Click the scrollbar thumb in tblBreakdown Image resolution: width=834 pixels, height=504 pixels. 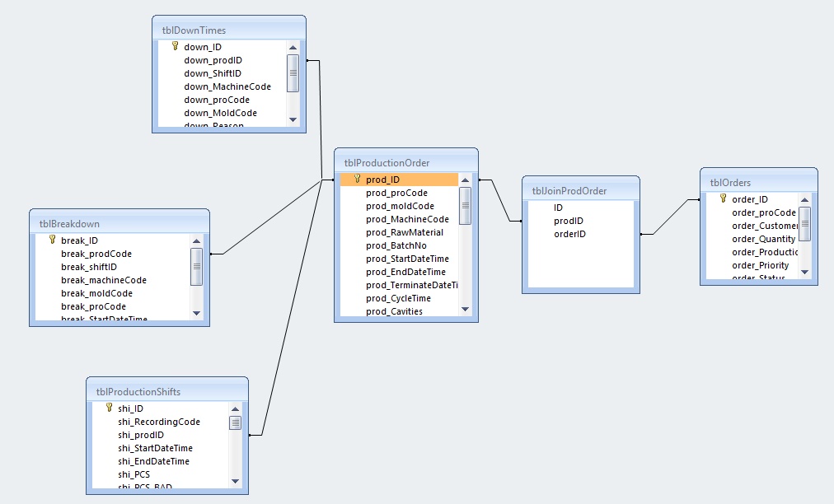tap(196, 266)
